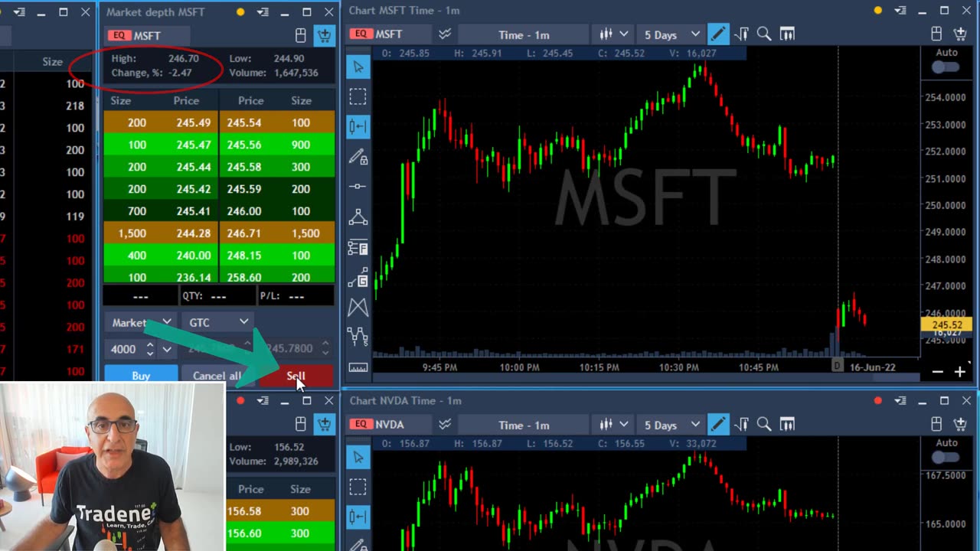
Task: Pick the triangle shape tool in MSFT chart
Action: click(358, 217)
